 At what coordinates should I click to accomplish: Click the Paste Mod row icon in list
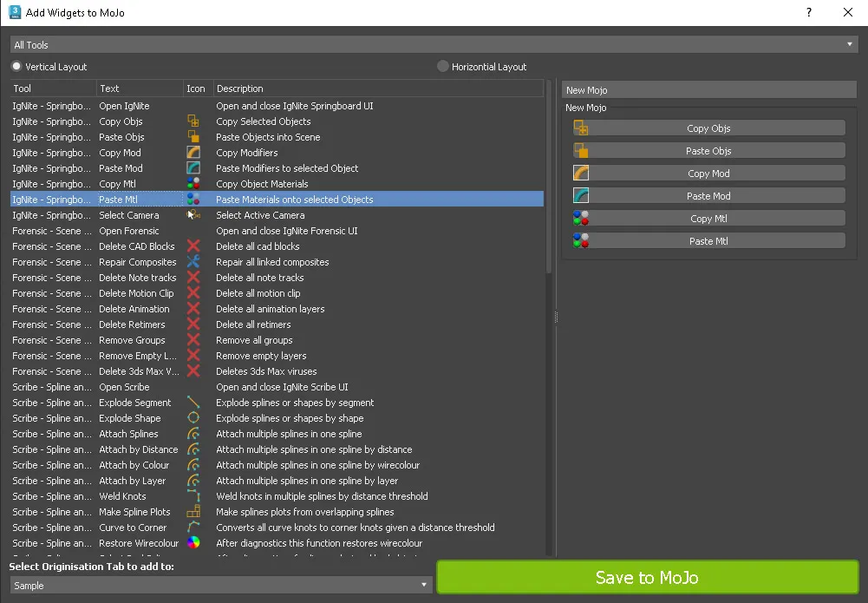coord(193,167)
